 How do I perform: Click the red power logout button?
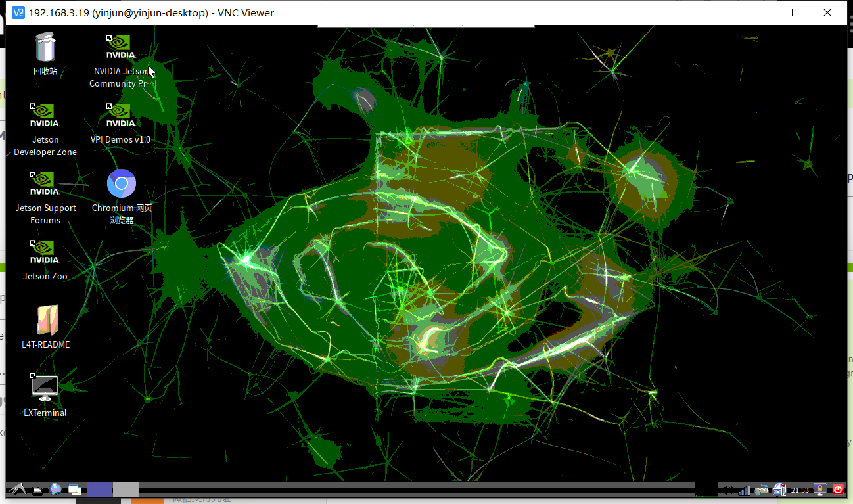click(x=837, y=489)
